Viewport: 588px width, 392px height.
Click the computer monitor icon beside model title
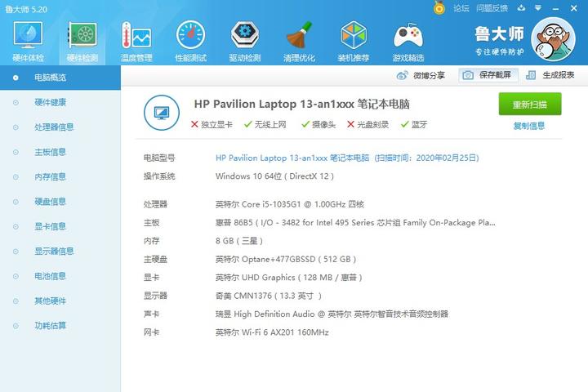click(162, 113)
